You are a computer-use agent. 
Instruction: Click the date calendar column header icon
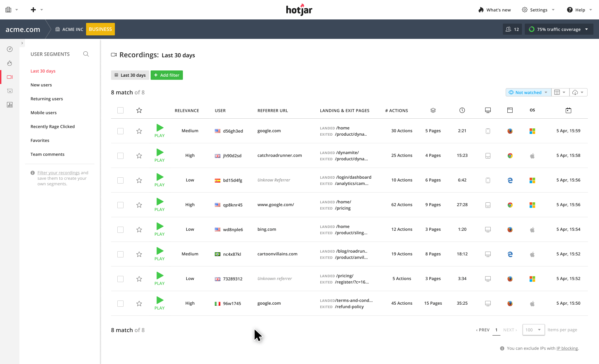[568, 110]
